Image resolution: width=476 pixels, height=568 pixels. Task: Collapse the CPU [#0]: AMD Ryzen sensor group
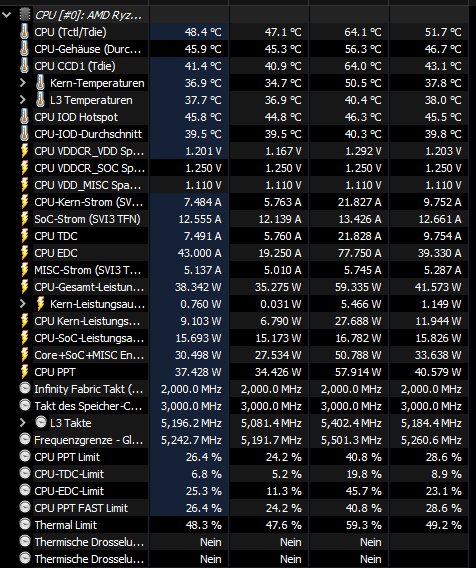click(7, 15)
